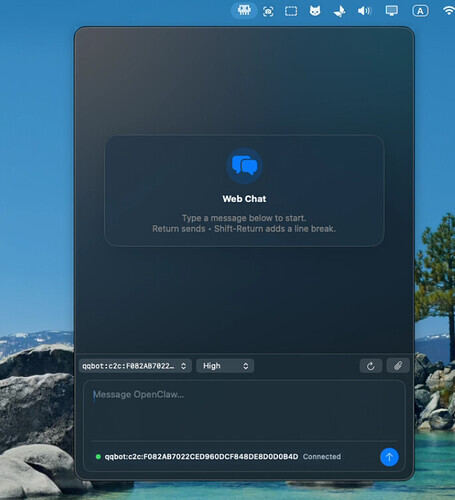Attach a file with paperclip button
This screenshot has height=500, width=455.
398,366
